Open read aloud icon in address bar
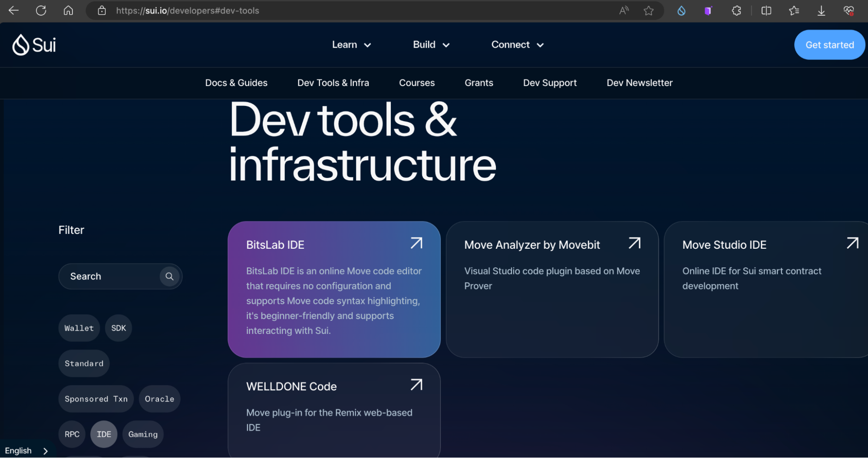868x458 pixels. tap(624, 10)
